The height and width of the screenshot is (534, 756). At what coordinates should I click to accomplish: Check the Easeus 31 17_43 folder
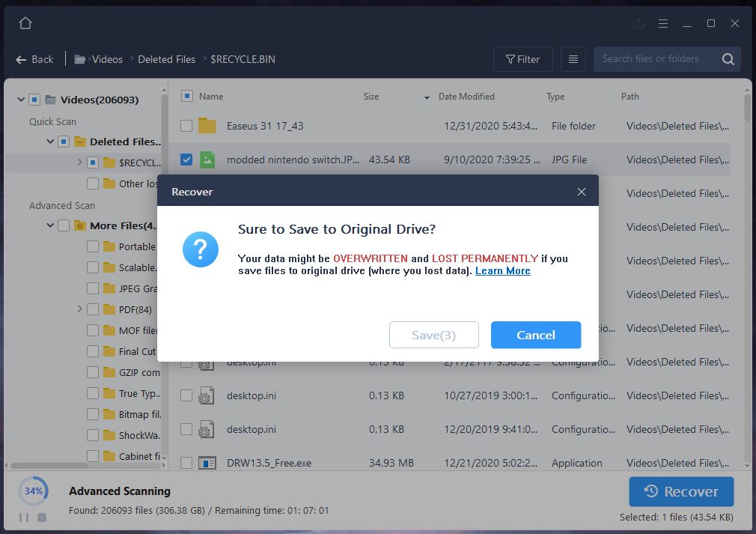click(186, 126)
